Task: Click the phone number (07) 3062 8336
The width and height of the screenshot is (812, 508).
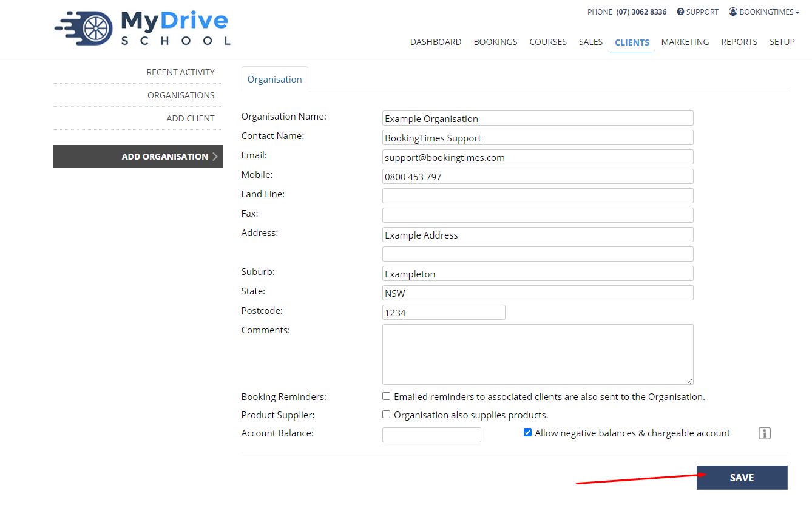Action: coord(641,12)
